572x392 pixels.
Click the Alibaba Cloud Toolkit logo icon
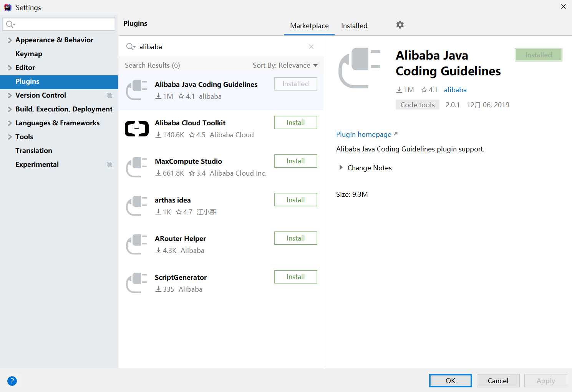point(137,129)
